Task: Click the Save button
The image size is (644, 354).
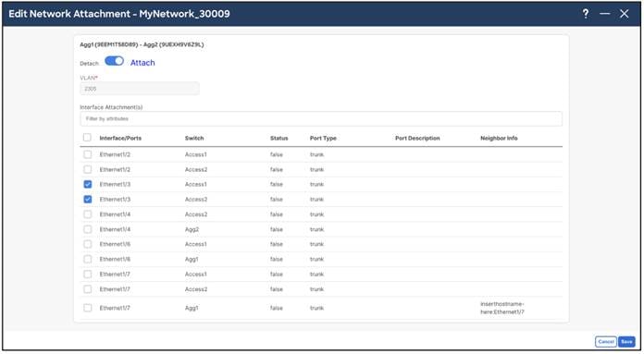Action: (x=626, y=341)
